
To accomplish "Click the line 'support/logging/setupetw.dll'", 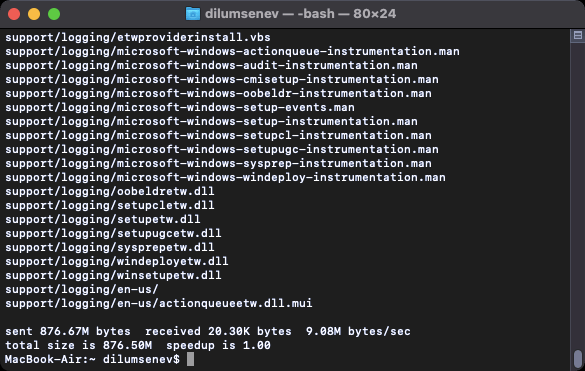I will tap(103, 219).
